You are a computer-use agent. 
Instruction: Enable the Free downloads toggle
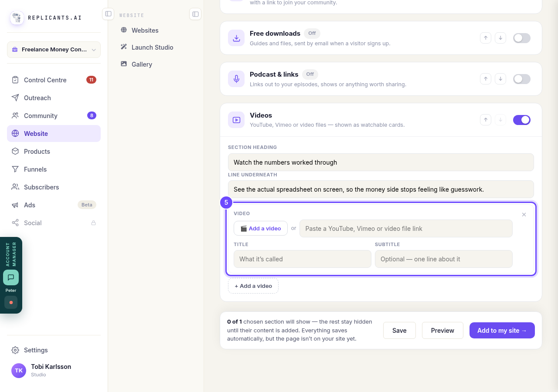pos(522,38)
